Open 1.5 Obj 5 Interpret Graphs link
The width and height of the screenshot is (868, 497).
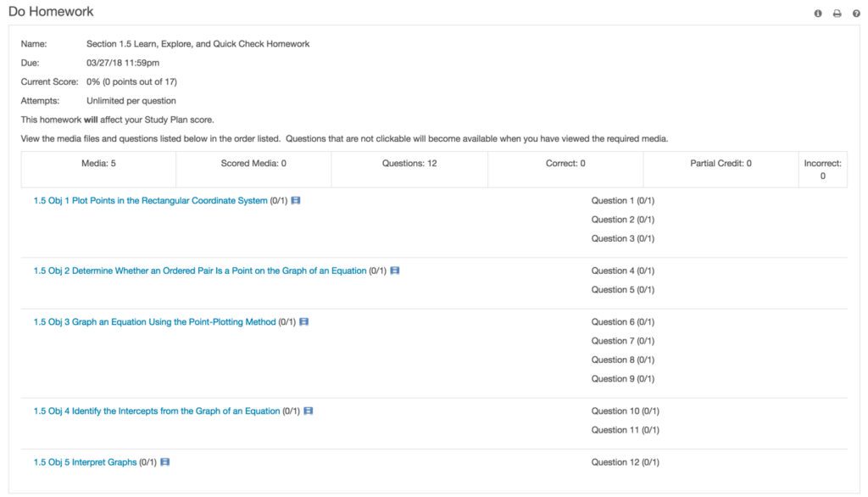coord(85,462)
